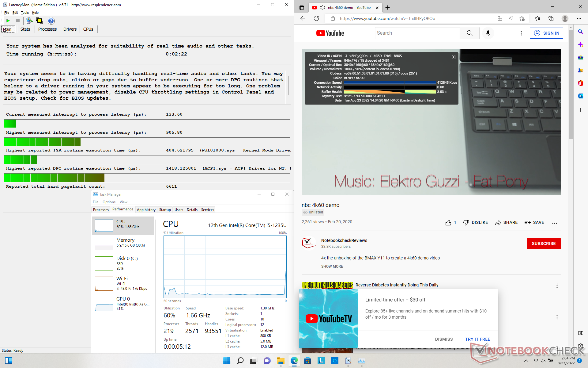Viewport: 588px width, 368px height.
Task: Click TRY IT FREE offer link
Action: [477, 339]
